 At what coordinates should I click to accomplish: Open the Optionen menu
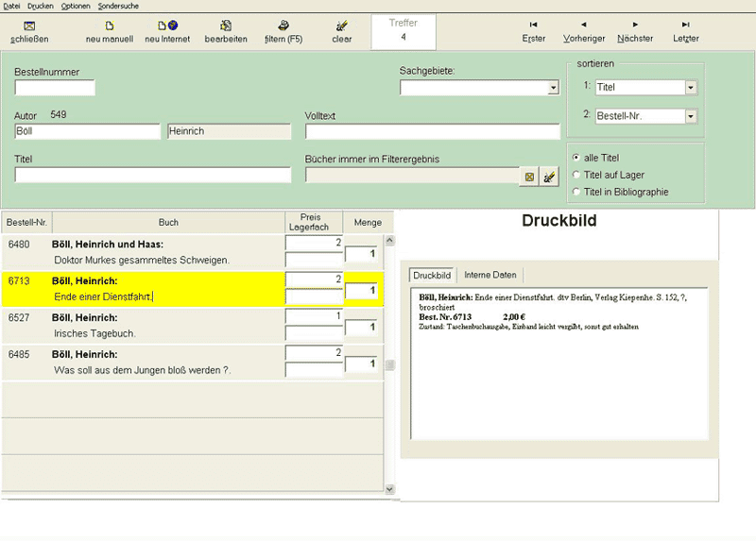76,6
